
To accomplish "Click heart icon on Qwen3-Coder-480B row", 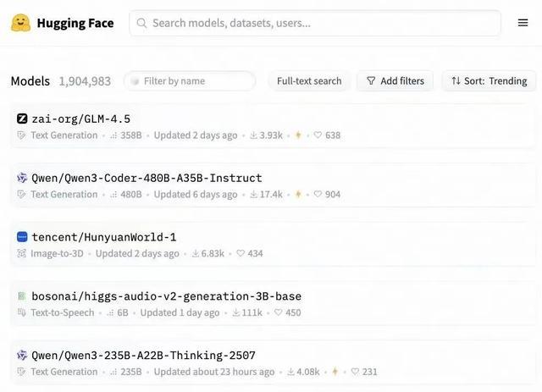I will tap(318, 195).
